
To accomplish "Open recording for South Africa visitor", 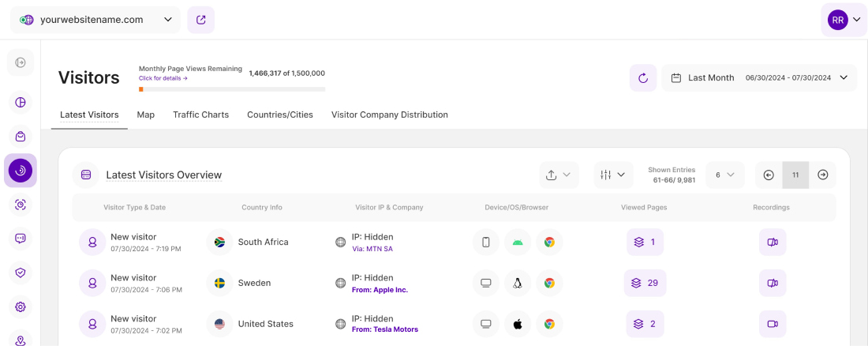I will click(772, 242).
